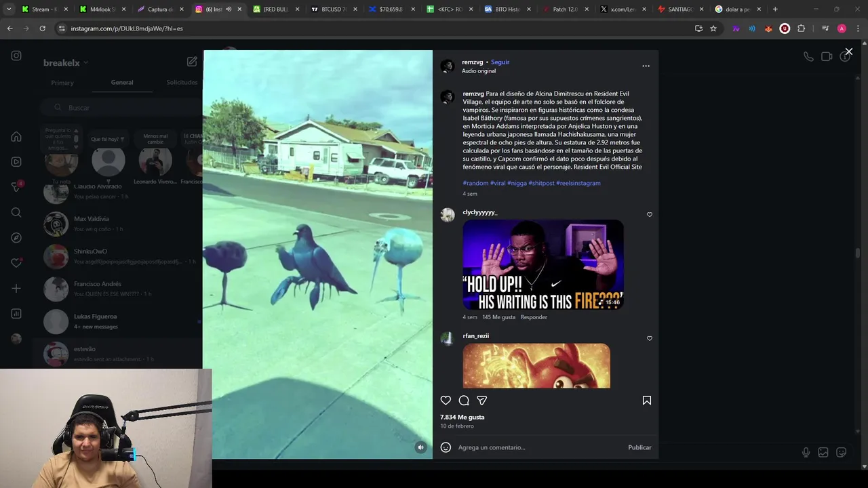Open dashboard chart icon in sidebar
Viewport: 868px width, 488px height.
coord(16,314)
